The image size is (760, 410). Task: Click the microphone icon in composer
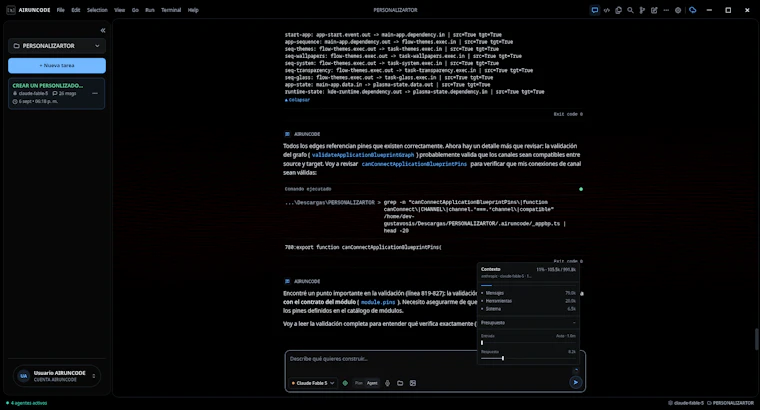[387, 383]
